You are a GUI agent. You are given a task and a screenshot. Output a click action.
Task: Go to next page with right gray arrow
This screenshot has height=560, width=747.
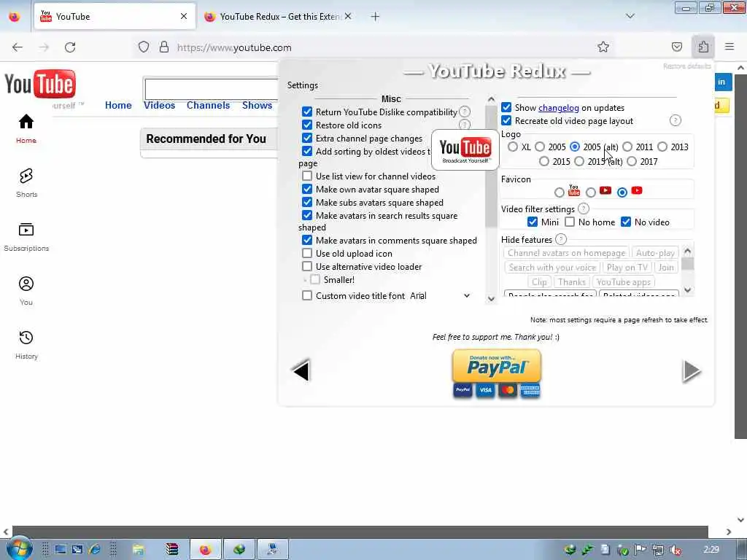click(x=692, y=370)
